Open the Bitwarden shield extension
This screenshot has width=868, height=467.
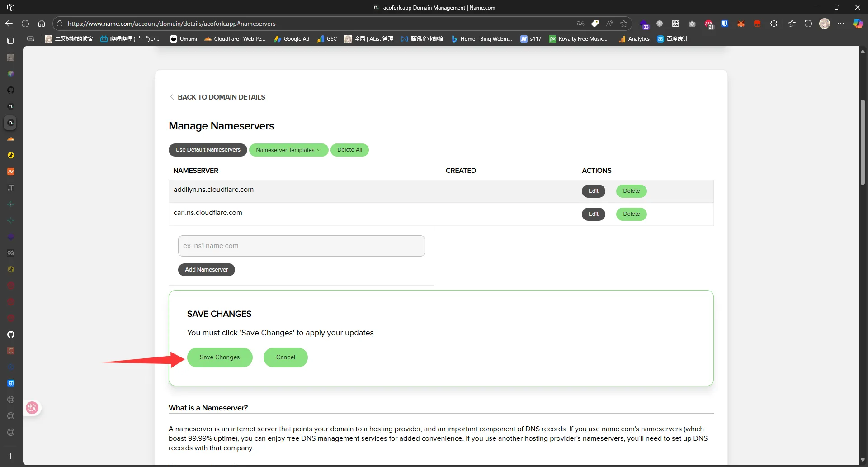point(725,24)
